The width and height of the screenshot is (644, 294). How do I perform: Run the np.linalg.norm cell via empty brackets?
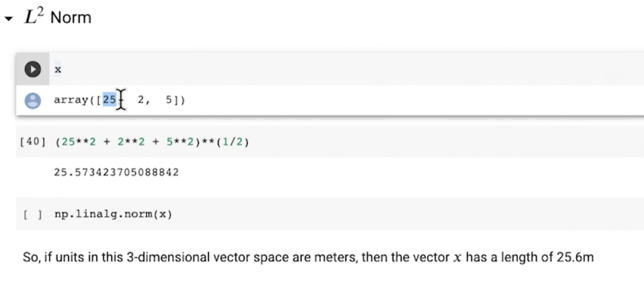pyautogui.click(x=33, y=215)
